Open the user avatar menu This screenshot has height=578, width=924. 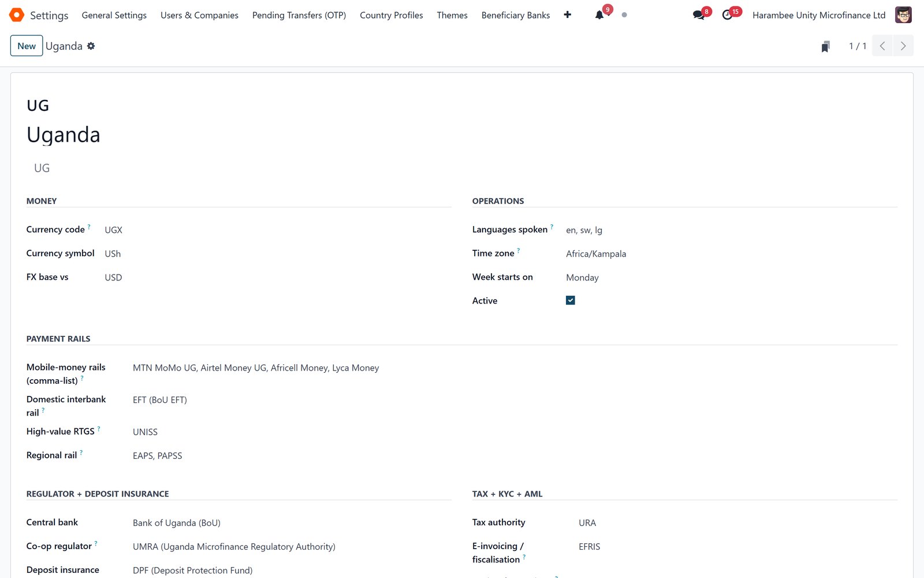click(903, 15)
